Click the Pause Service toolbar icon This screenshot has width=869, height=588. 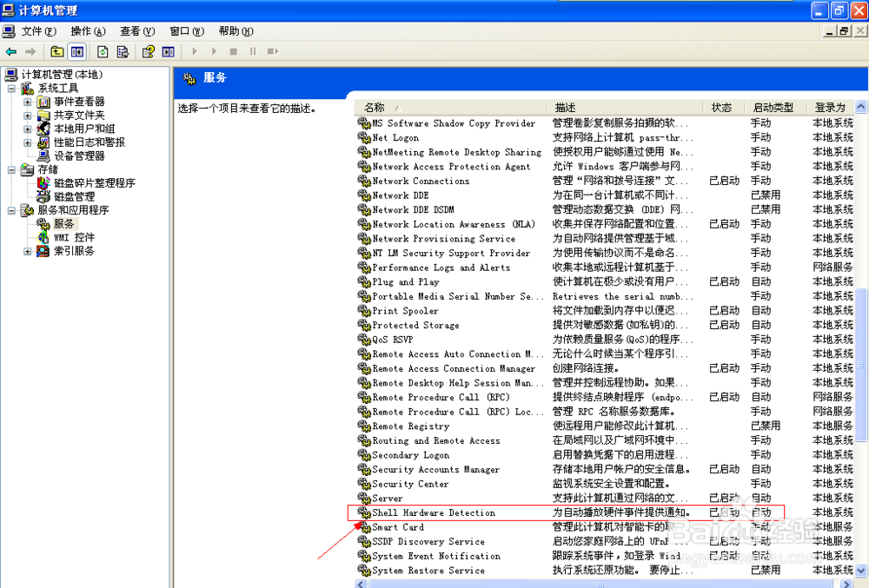253,51
